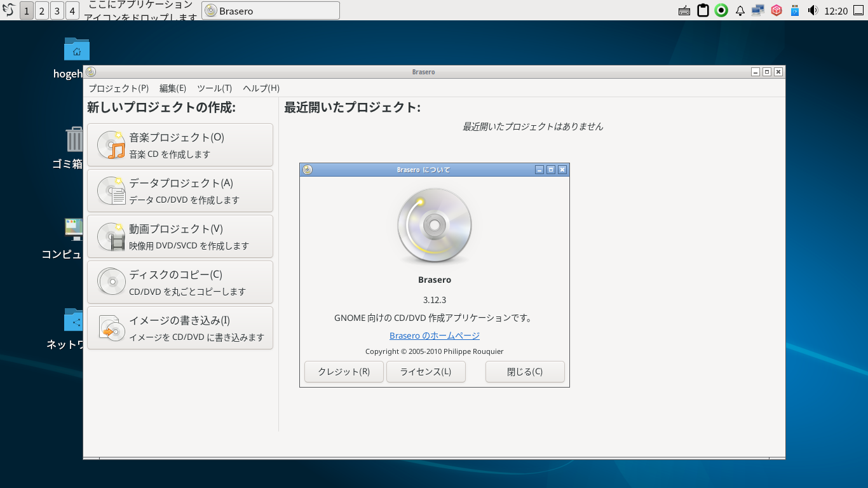The width and height of the screenshot is (868, 488).
Task: Open the ヘルプ(H) menu
Action: click(x=261, y=88)
